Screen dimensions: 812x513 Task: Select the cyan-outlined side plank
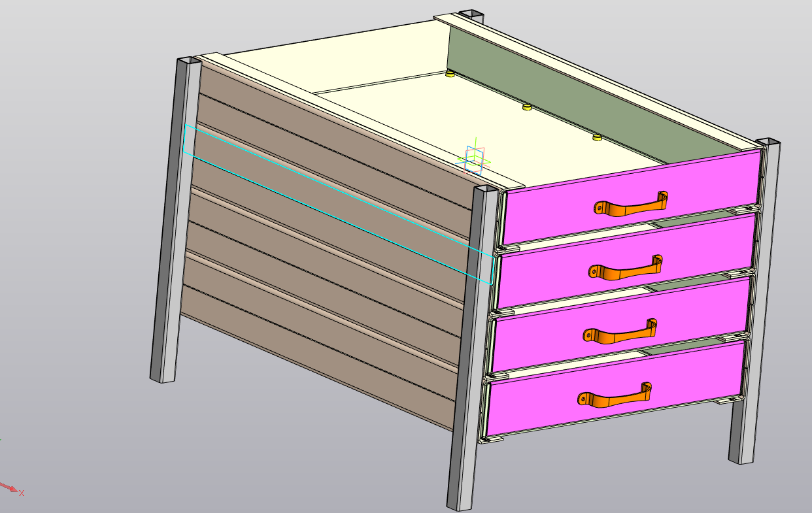[338, 205]
